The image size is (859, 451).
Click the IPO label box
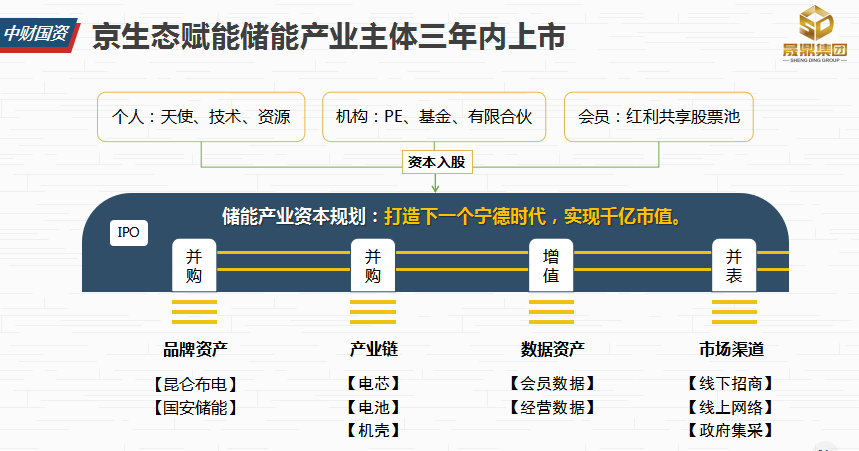128,233
